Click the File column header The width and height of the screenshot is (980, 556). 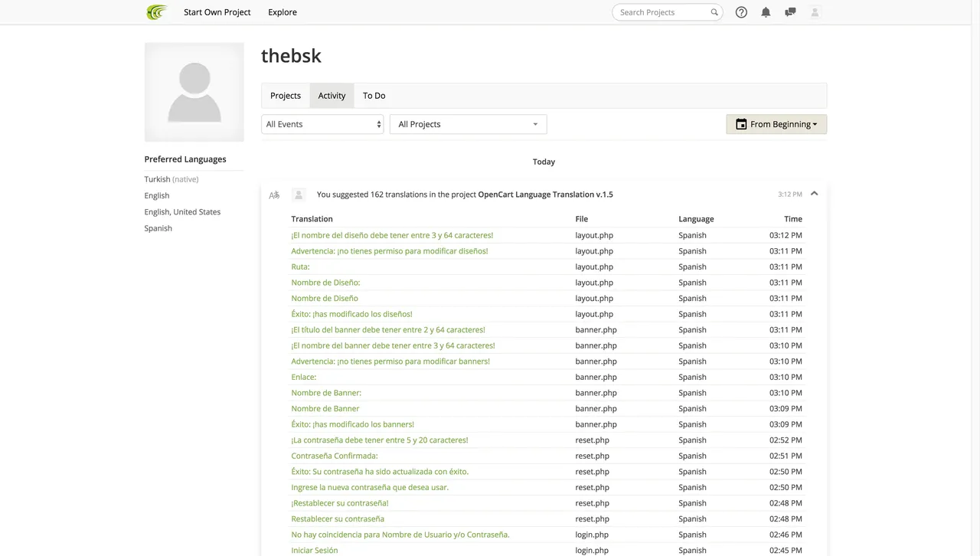point(582,219)
